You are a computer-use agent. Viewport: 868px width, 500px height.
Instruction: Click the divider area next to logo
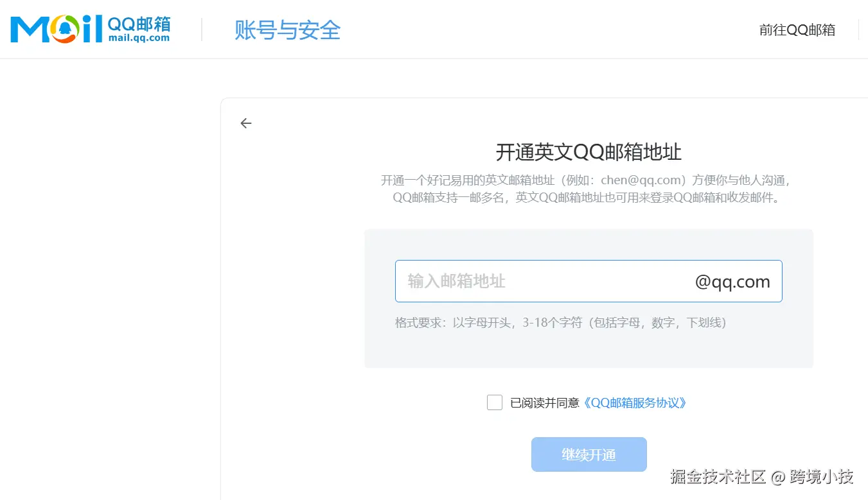click(203, 28)
